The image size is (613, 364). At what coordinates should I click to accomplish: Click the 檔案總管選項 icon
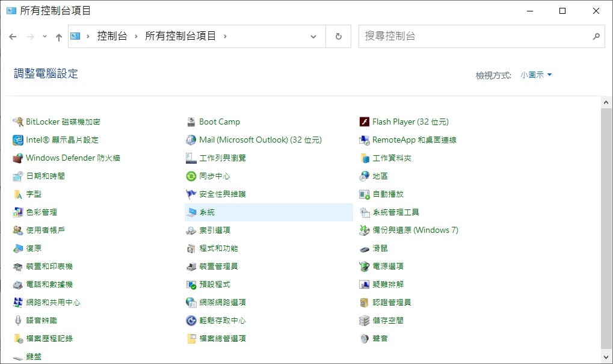191,339
